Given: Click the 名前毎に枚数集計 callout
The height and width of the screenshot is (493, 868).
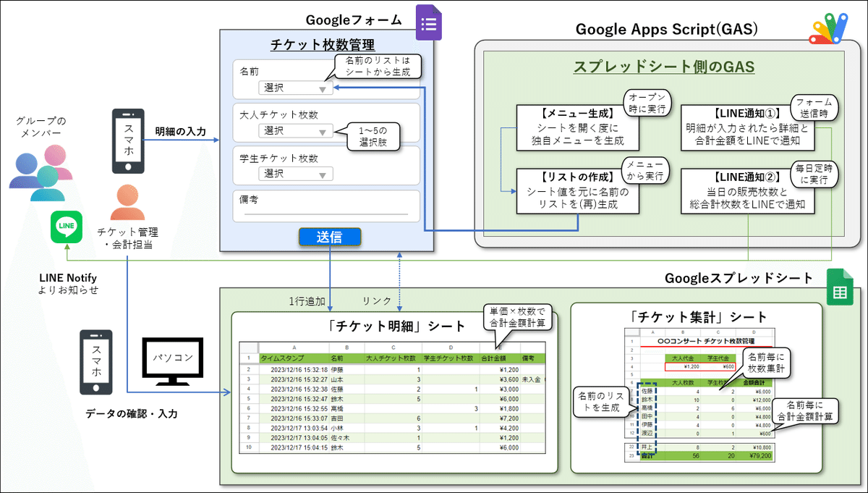Looking at the screenshot, I should [x=767, y=362].
